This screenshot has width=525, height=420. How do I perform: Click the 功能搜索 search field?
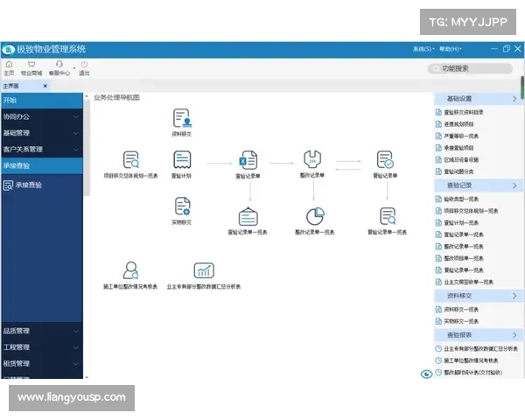pyautogui.click(x=472, y=67)
